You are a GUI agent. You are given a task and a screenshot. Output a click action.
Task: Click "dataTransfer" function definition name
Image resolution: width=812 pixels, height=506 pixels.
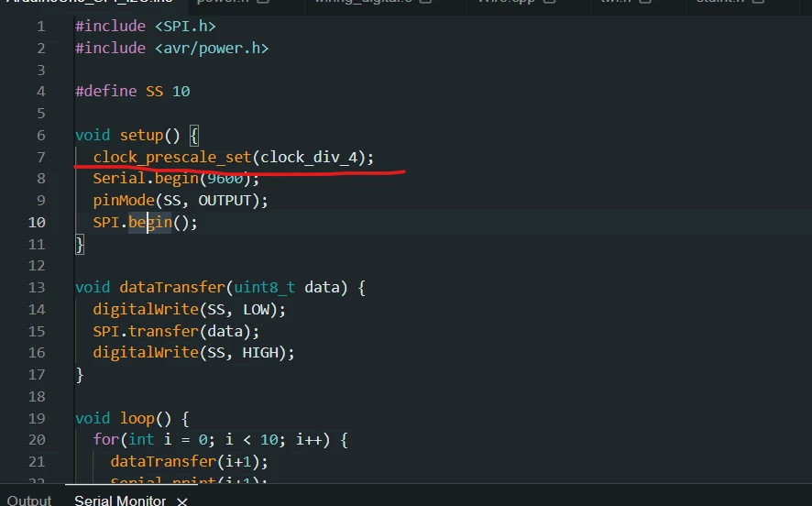[x=172, y=288]
